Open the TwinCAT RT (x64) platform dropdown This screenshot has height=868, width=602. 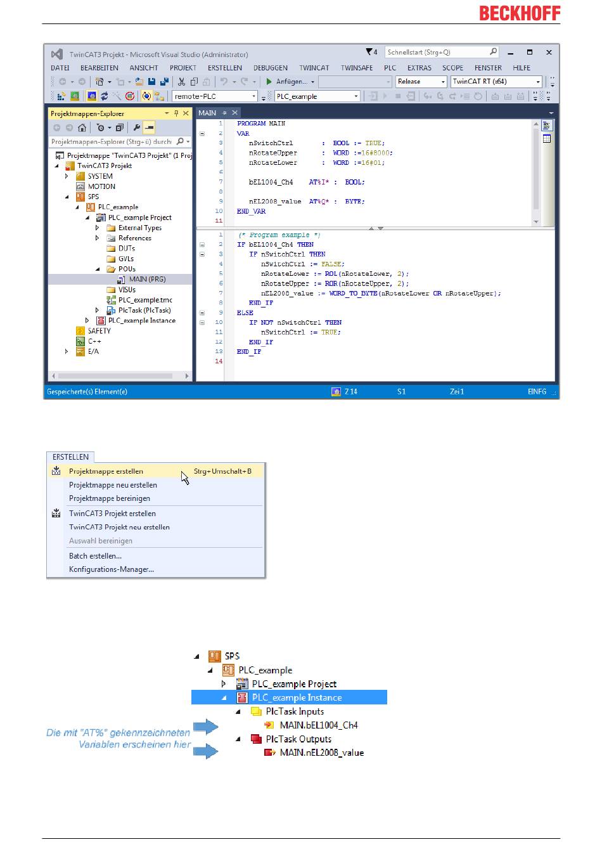pos(539,82)
